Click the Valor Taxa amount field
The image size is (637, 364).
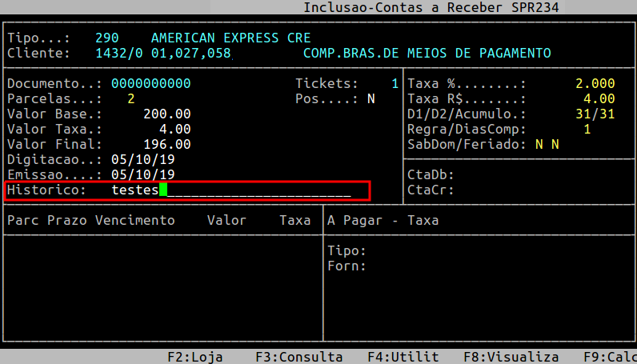coord(174,130)
